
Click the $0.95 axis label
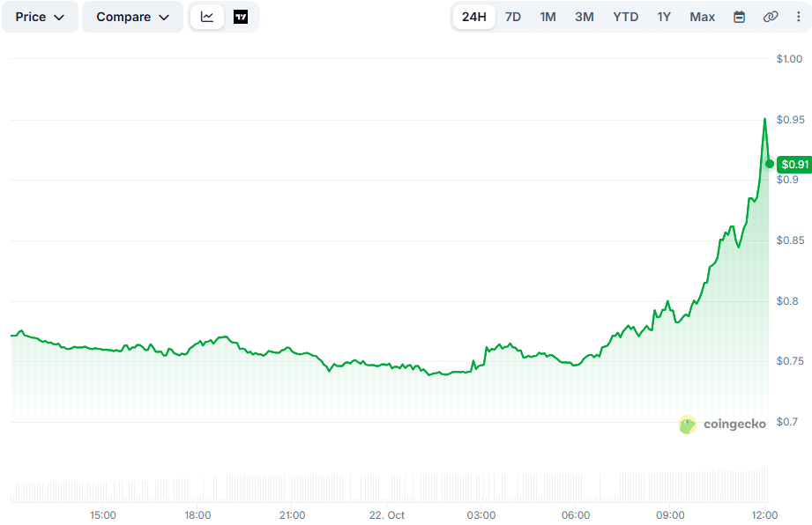click(790, 120)
